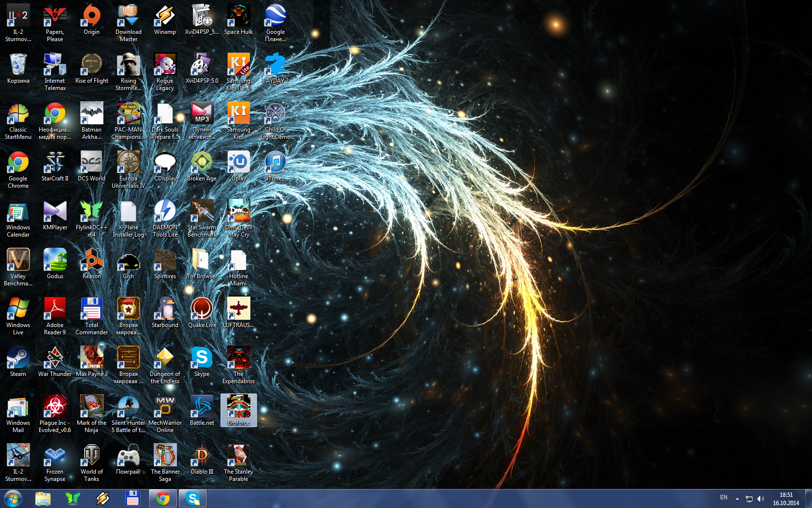Image resolution: width=812 pixels, height=508 pixels.
Task: Switch to Chrome on the taskbar
Action: coord(163,498)
